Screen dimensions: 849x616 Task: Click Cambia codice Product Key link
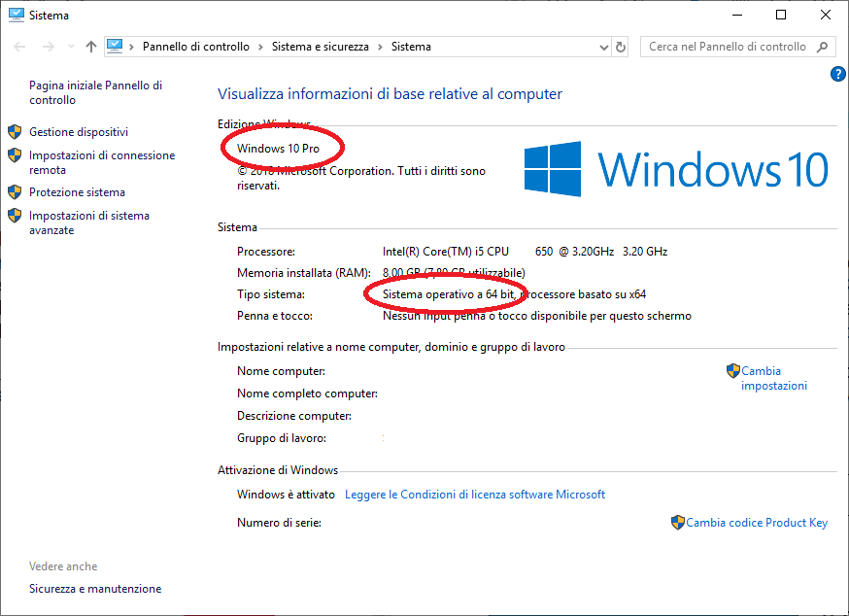pos(757,523)
